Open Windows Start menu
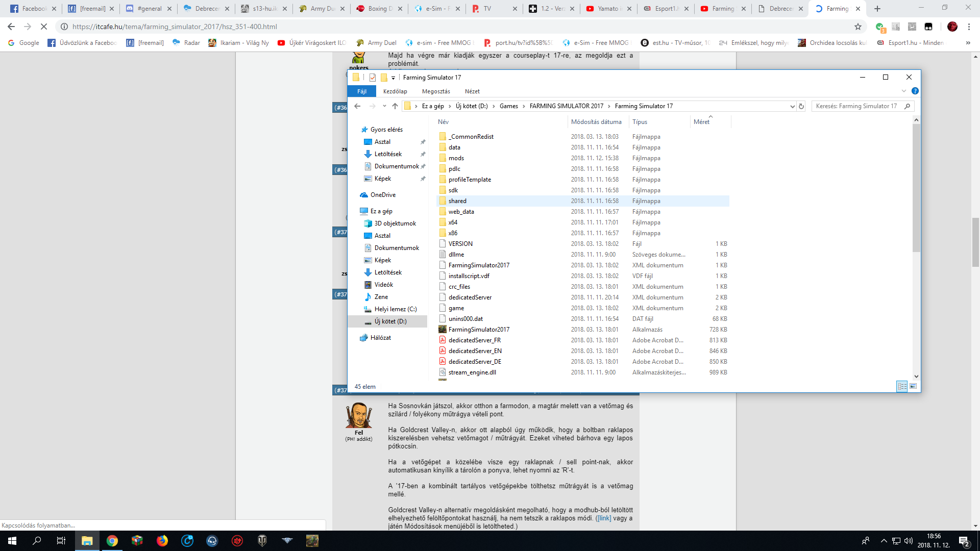Viewport: 980px width, 551px height. tap(12, 541)
